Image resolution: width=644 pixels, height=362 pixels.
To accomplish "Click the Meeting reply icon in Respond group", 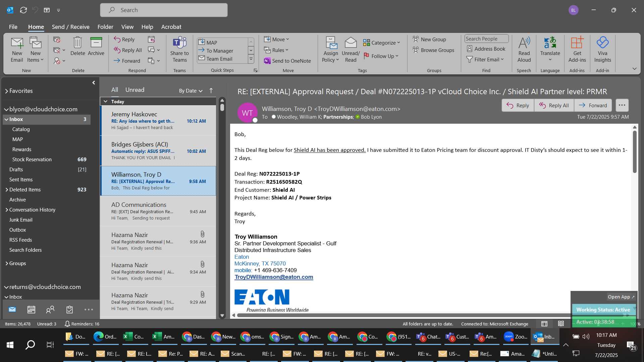I will point(151,40).
